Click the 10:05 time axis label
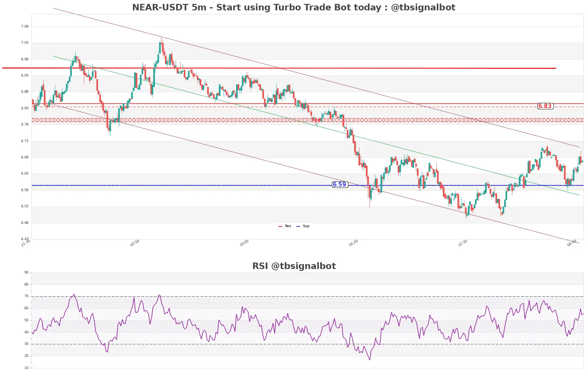588x392 pixels. pos(244,243)
